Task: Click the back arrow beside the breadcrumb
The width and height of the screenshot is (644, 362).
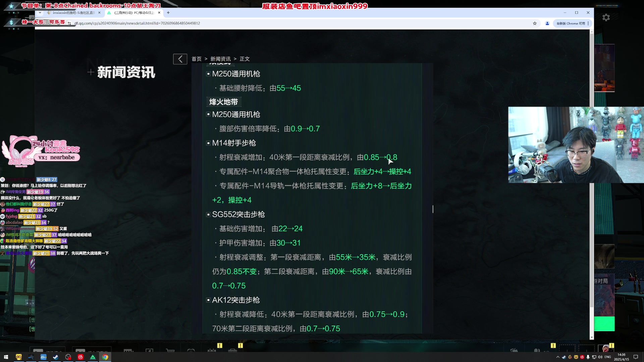Action: [180, 59]
